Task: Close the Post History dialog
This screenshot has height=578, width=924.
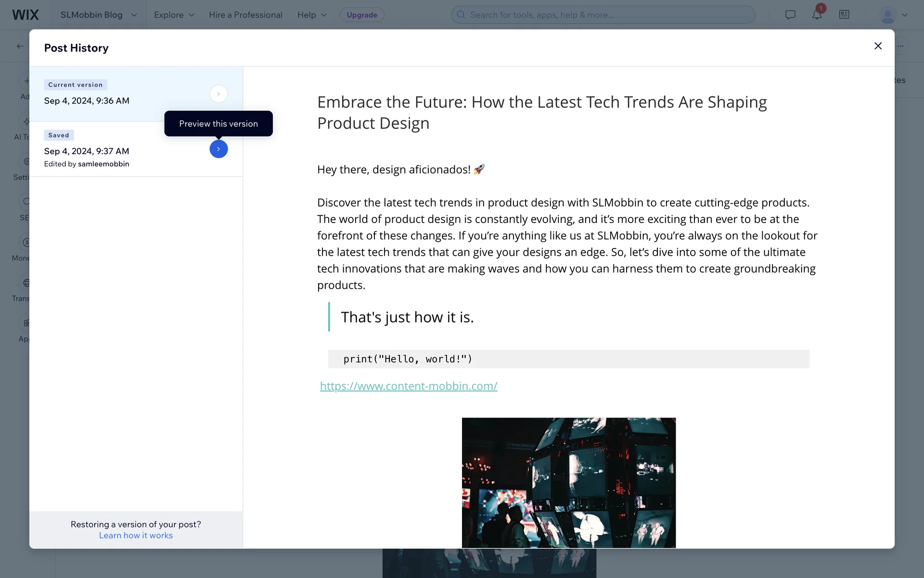Action: tap(878, 46)
